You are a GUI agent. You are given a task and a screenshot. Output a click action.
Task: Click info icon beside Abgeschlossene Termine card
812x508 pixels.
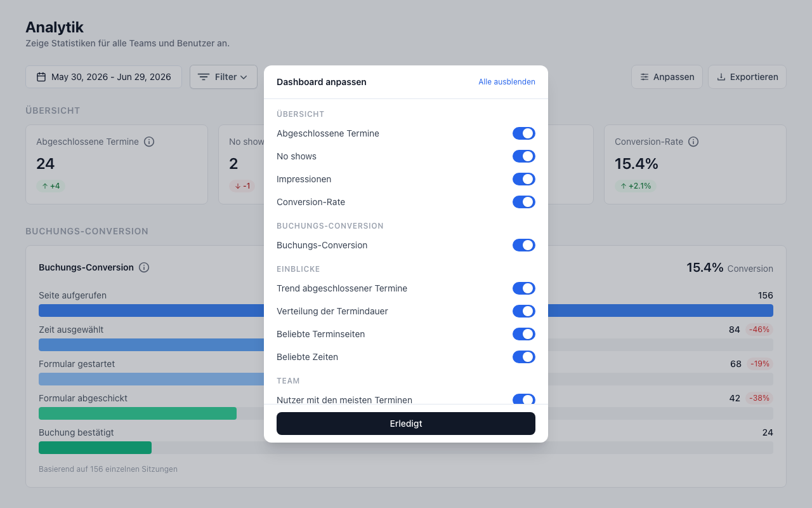(x=149, y=142)
